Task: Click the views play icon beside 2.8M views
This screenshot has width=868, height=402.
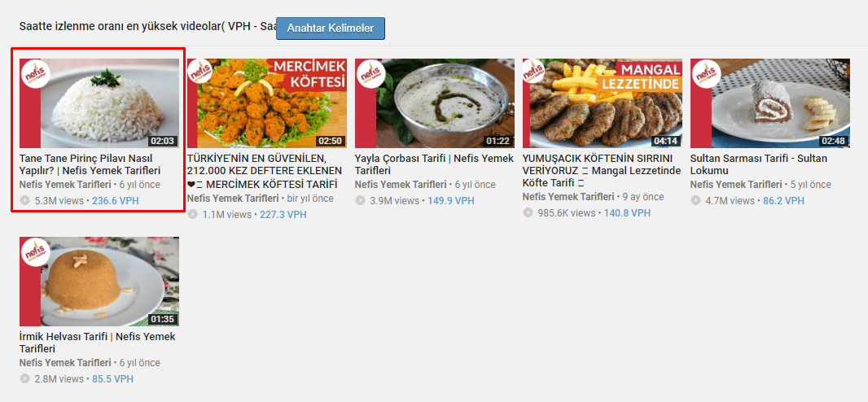Action: click(24, 379)
